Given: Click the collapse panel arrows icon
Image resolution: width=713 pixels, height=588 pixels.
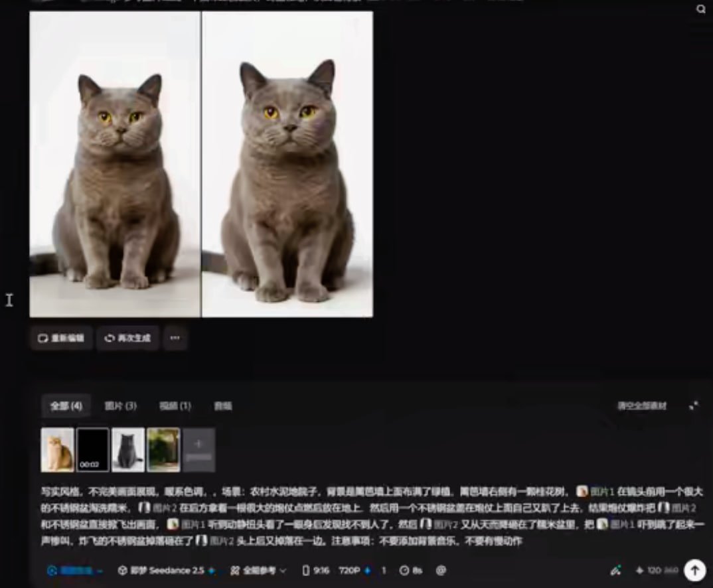Looking at the screenshot, I should [x=694, y=405].
